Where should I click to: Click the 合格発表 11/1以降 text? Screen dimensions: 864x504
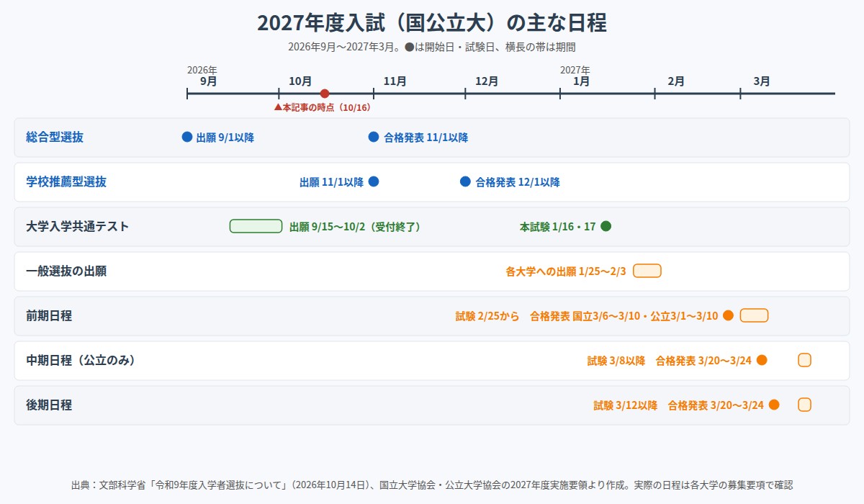point(426,138)
